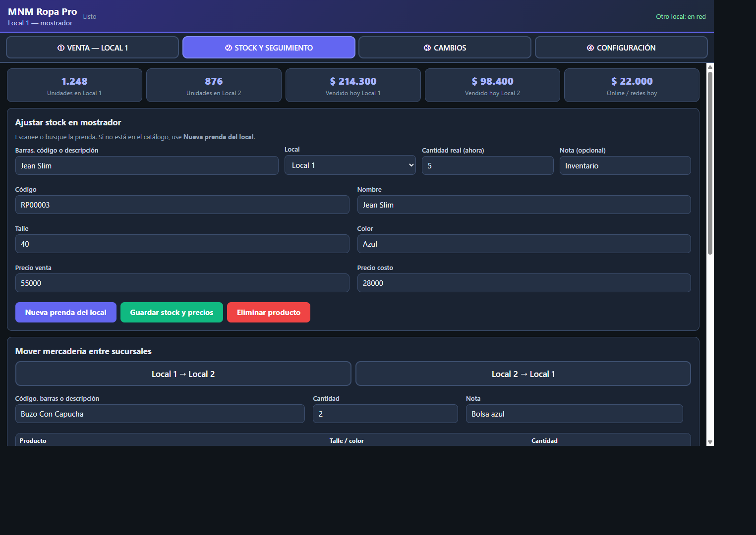Viewport: 756px width, 535px height.
Task: Click the transfer field with Buzo Con Capucha
Action: [160, 414]
